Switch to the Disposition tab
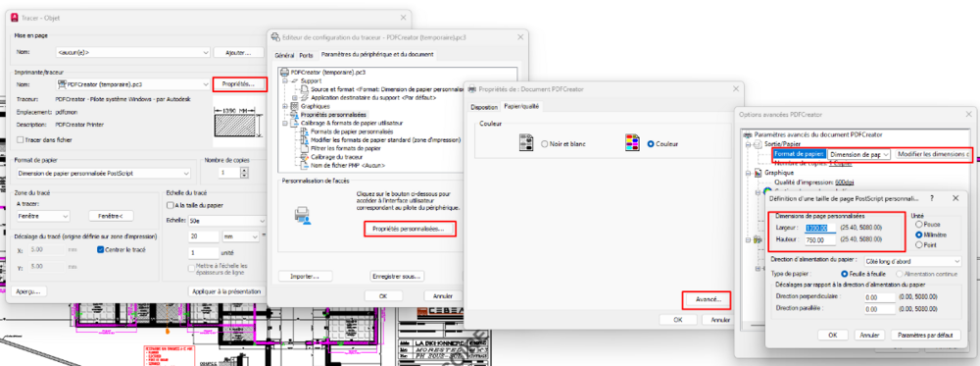This screenshot has height=366, width=980. 484,107
